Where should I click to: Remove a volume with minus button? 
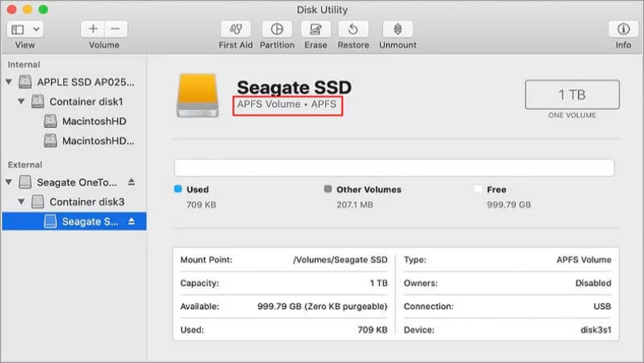pos(116,29)
